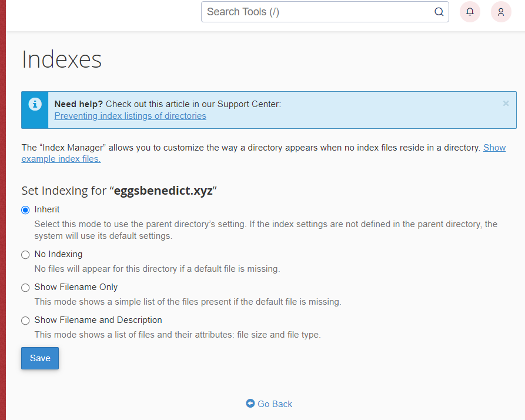Click the Go Back link text
Viewport: 525px width, 420px height.
[x=275, y=404]
